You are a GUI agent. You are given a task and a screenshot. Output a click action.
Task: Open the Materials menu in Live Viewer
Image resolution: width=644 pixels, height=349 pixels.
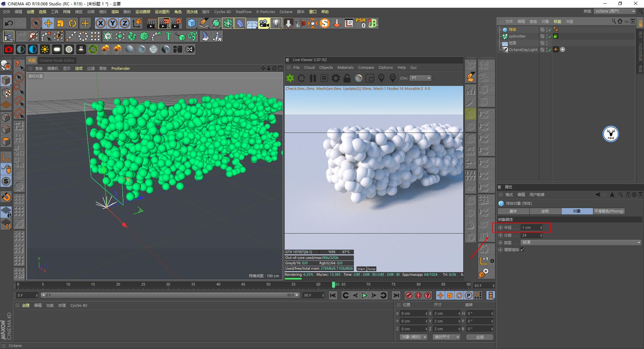(x=345, y=67)
